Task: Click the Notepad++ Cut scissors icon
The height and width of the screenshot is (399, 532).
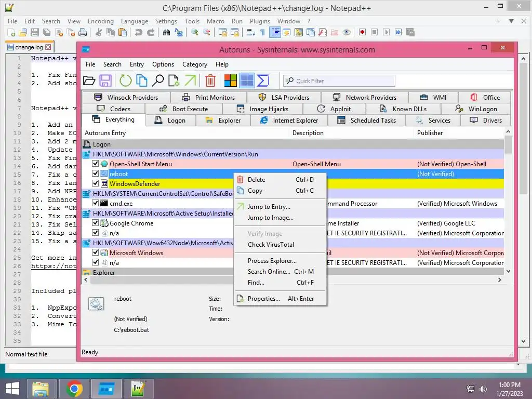Action: click(x=98, y=32)
